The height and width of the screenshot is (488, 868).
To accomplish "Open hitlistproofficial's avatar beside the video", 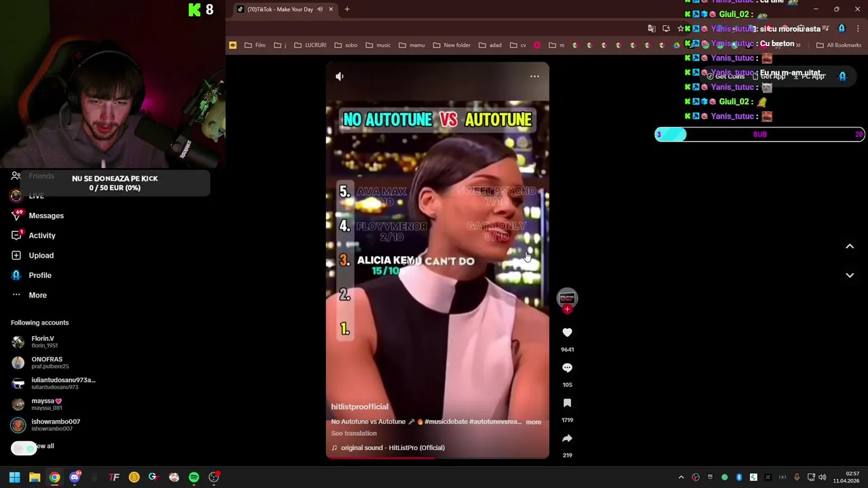I will 567,298.
